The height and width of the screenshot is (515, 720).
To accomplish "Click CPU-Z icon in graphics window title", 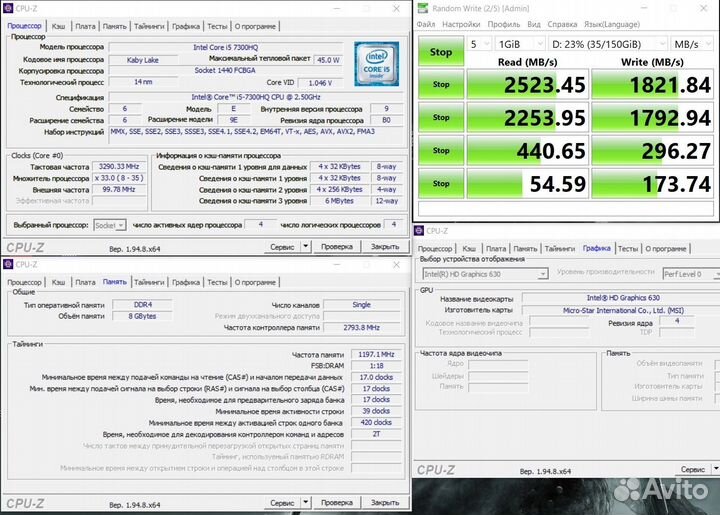I will click(x=419, y=230).
